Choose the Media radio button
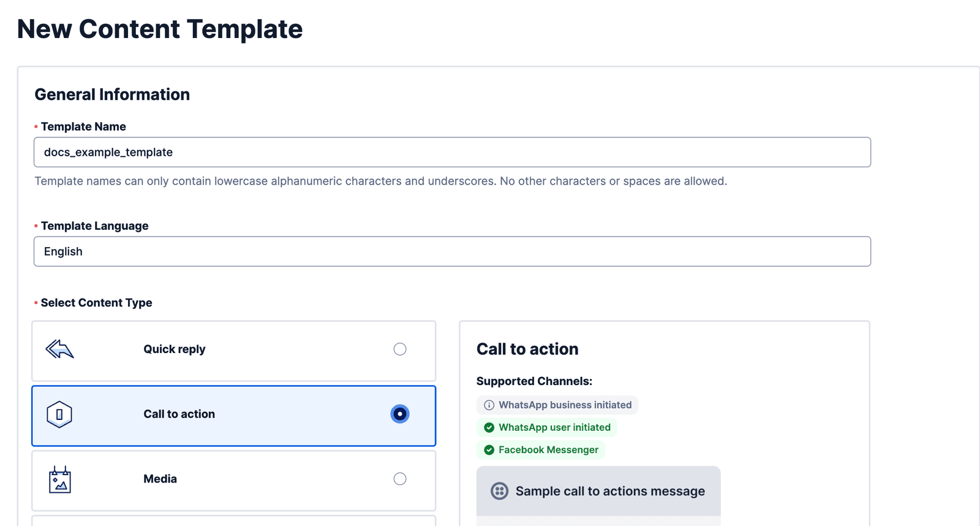This screenshot has height=526, width=980. click(400, 479)
